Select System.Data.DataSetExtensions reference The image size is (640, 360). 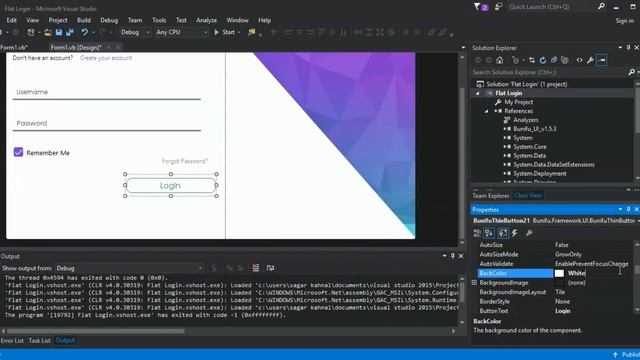[554, 165]
